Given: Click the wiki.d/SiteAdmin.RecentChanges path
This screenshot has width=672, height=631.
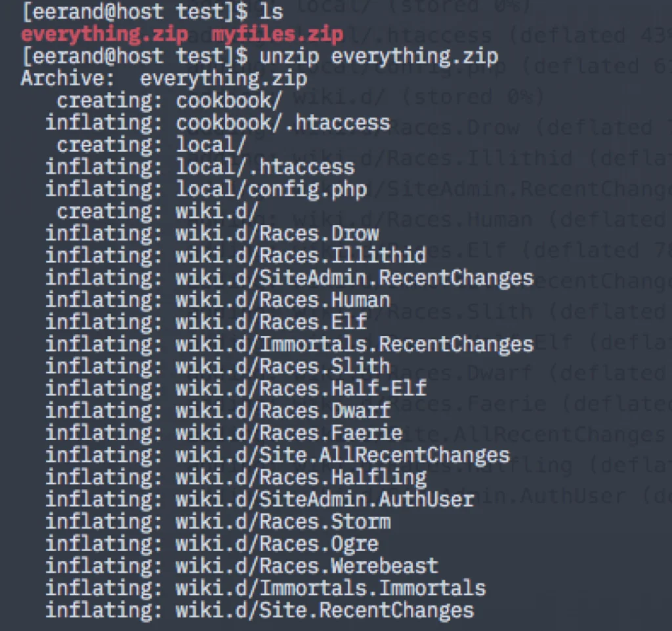Looking at the screenshot, I should click(x=355, y=277).
